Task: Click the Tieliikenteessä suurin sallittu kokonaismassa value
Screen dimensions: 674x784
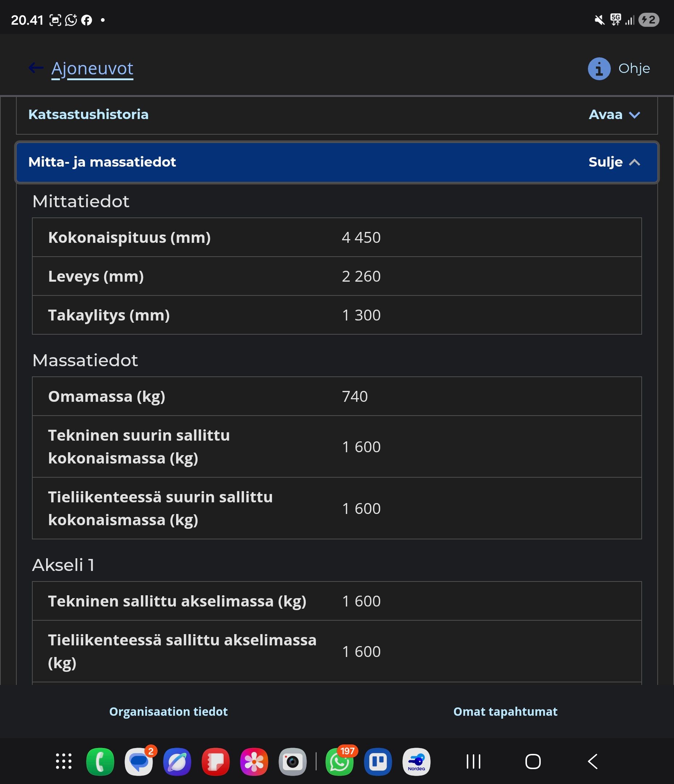Action: [x=361, y=509]
